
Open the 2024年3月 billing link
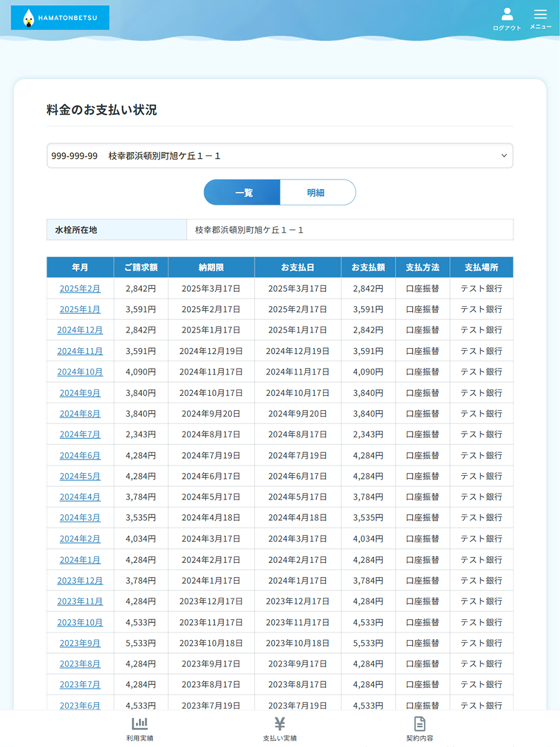[x=80, y=518]
